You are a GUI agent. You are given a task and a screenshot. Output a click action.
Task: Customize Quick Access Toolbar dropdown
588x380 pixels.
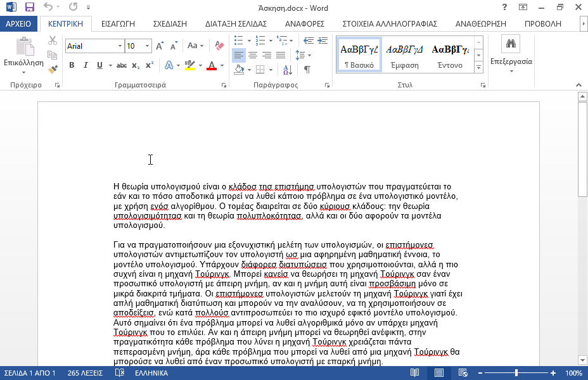89,7
